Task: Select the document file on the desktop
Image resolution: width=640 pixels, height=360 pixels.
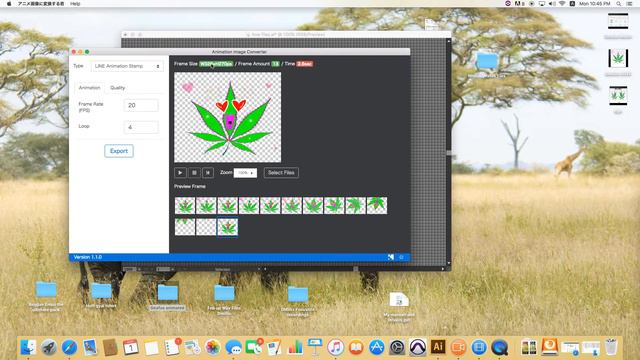Action: click(399, 300)
